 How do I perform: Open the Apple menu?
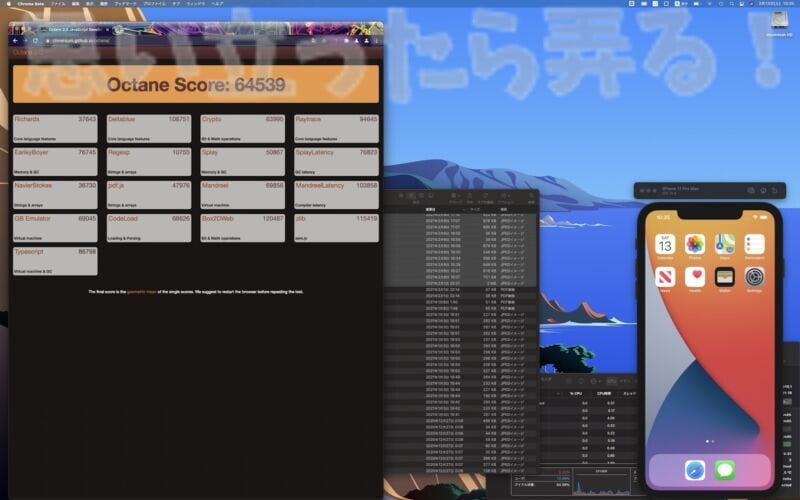pos(9,4)
